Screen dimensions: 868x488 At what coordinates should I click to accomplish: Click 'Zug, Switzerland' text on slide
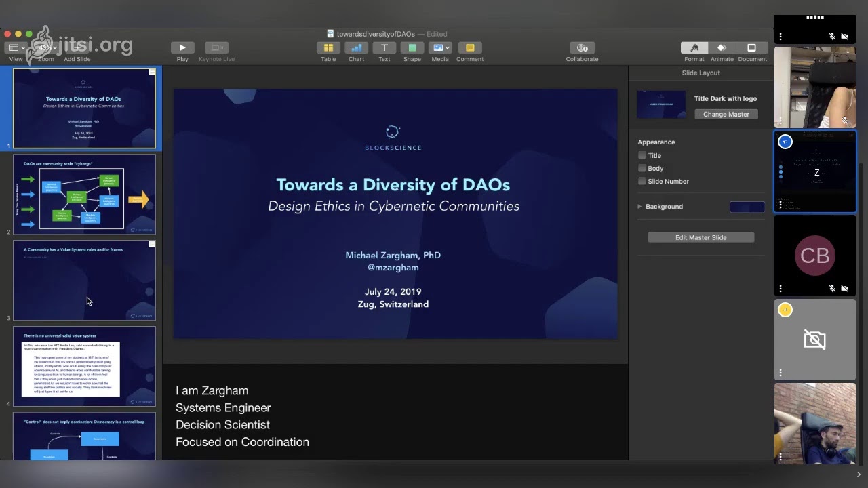coord(393,304)
